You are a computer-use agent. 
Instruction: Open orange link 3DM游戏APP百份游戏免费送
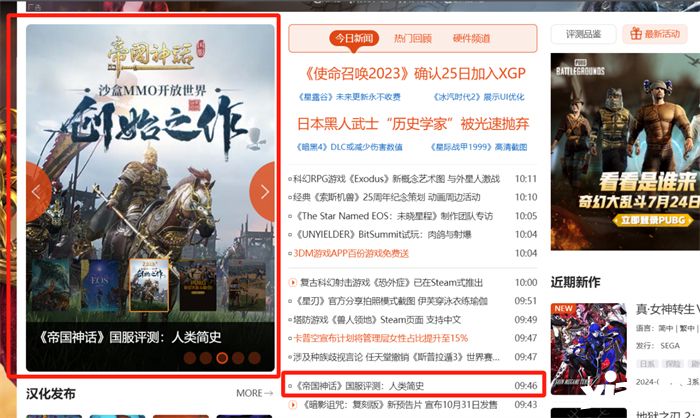coord(351,253)
